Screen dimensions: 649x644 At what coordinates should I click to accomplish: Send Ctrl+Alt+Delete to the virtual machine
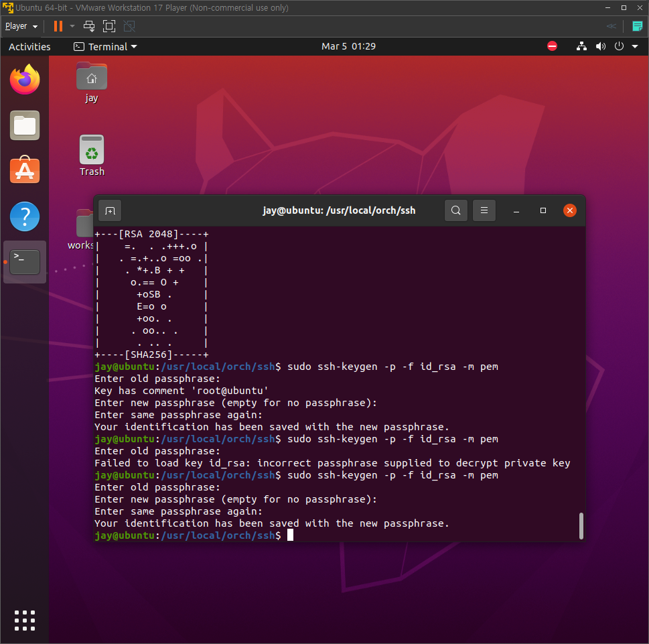coord(88,26)
